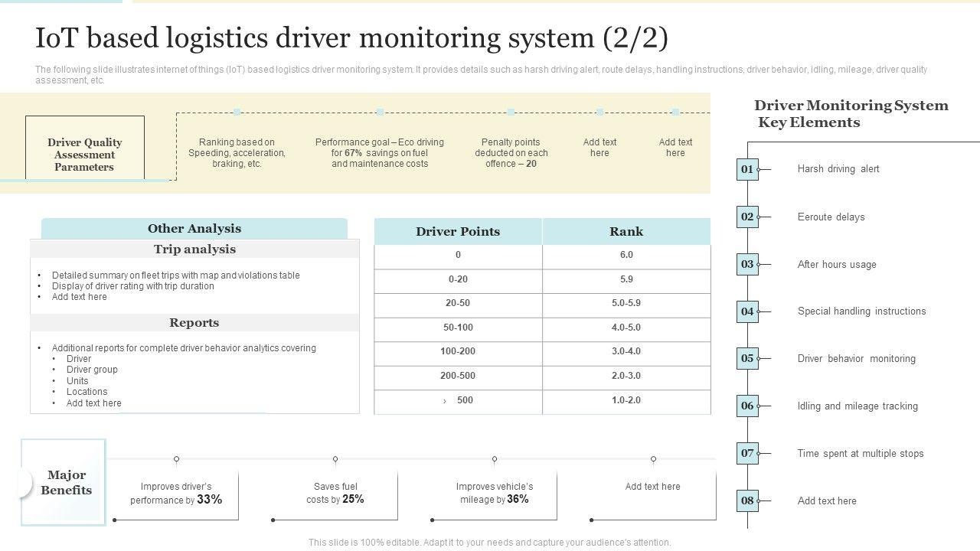Viewport: 980px width, 551px height.
Task: Click the 05 box for Driver behavior monitoring
Action: [747, 358]
